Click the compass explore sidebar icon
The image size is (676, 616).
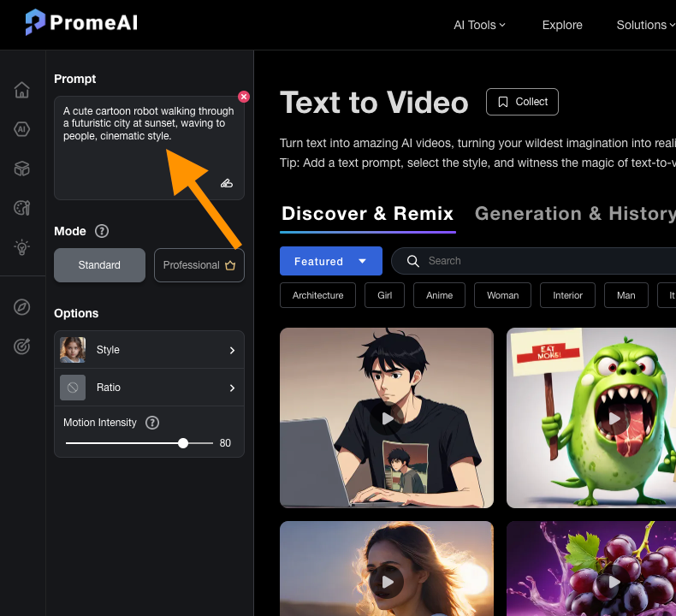[22, 307]
